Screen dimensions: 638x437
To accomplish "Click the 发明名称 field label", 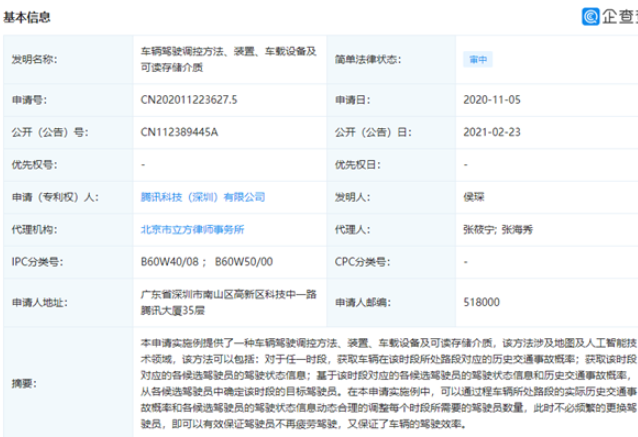I will 35,59.
